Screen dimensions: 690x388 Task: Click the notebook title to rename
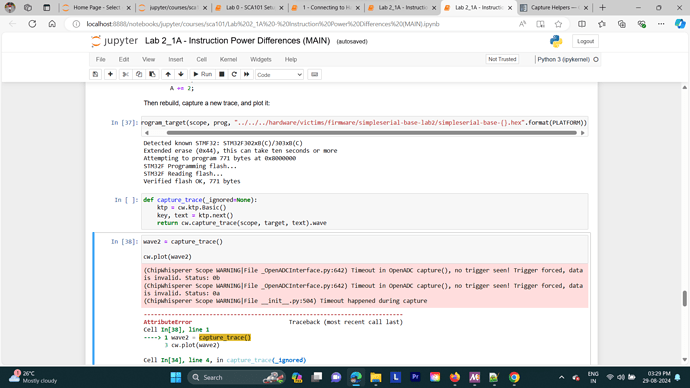click(237, 41)
